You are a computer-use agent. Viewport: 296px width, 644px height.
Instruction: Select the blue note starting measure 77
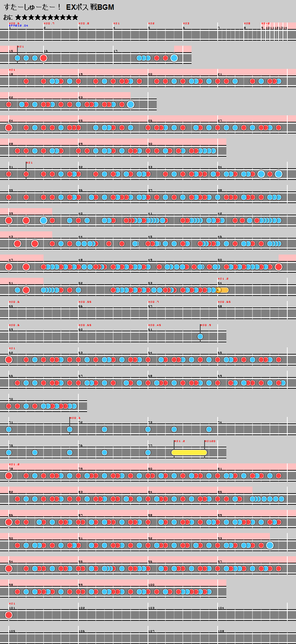[148, 453]
